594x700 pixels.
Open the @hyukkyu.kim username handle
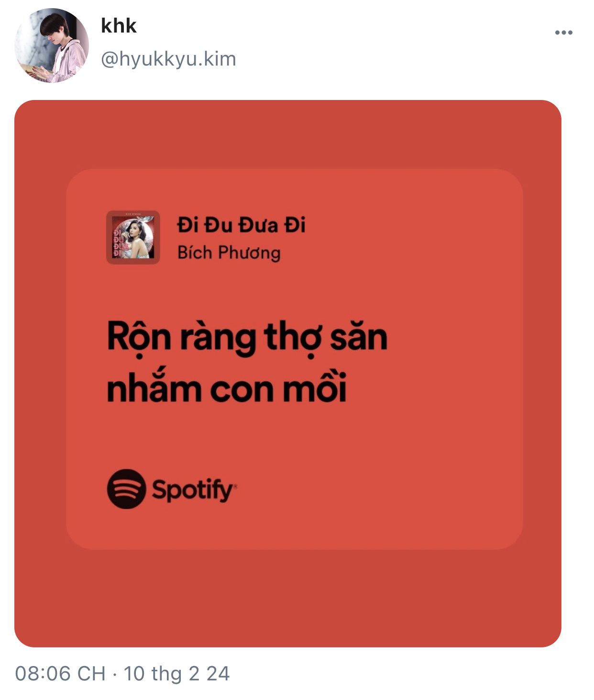[x=168, y=59]
